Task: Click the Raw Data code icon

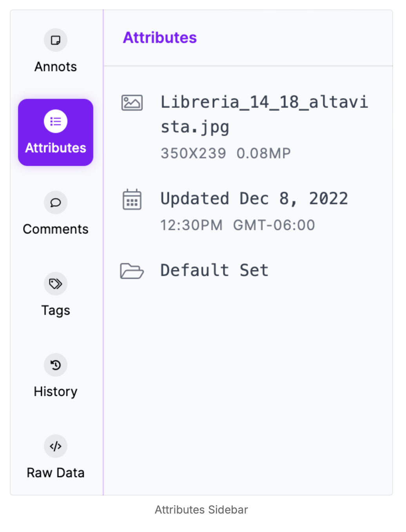Action: [x=55, y=446]
